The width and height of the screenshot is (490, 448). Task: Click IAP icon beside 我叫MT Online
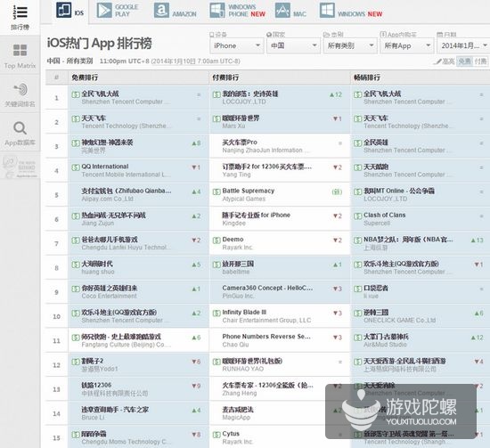[x=358, y=191]
